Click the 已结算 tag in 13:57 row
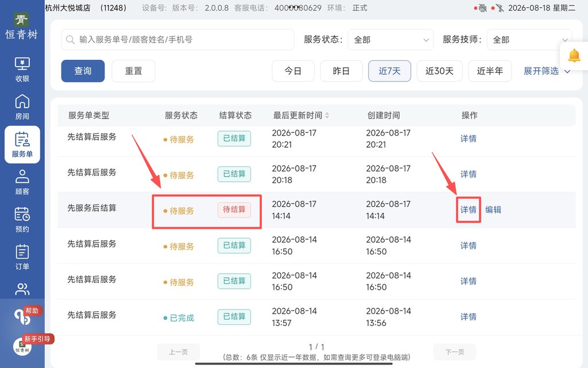588x368 pixels. 234,317
